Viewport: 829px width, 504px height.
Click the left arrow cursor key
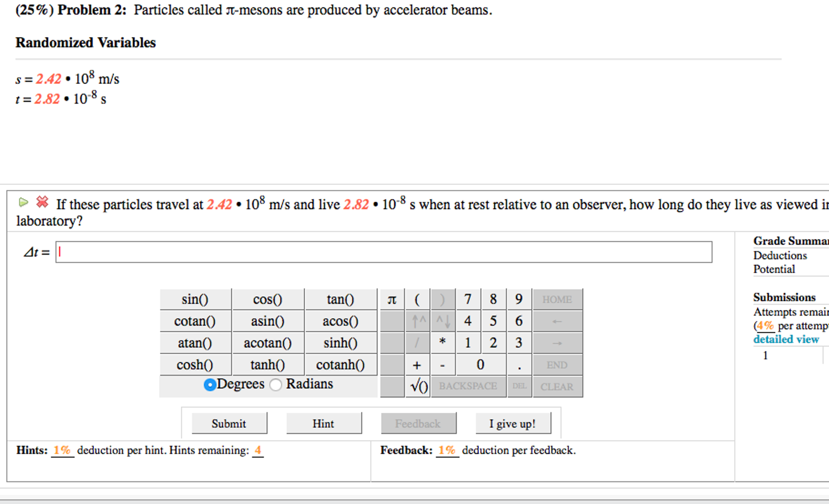point(558,321)
